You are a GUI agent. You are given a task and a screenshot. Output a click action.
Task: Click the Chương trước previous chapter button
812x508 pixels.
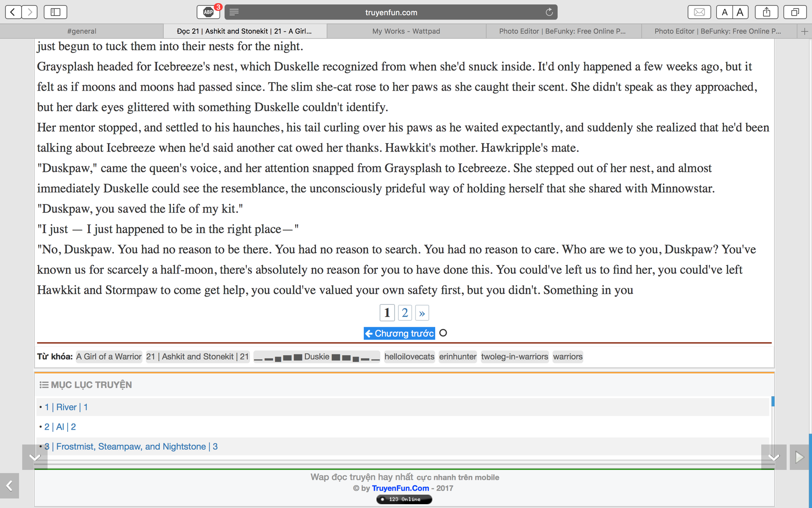tap(399, 334)
